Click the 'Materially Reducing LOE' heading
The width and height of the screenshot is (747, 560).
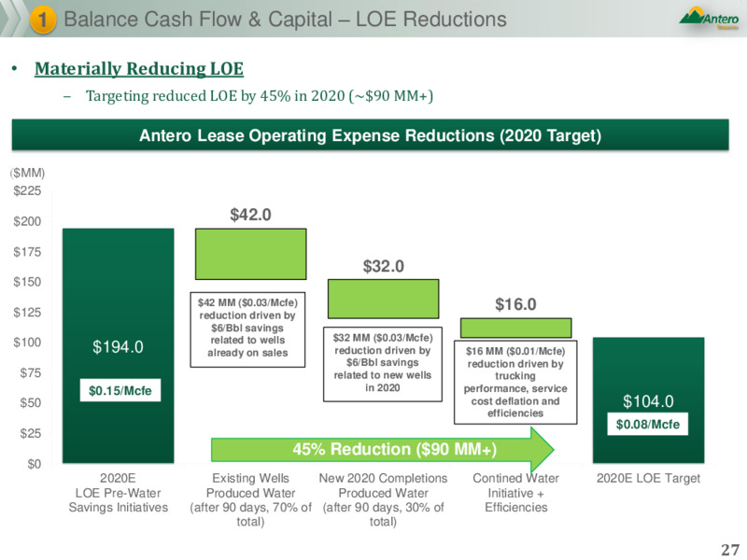(x=139, y=68)
